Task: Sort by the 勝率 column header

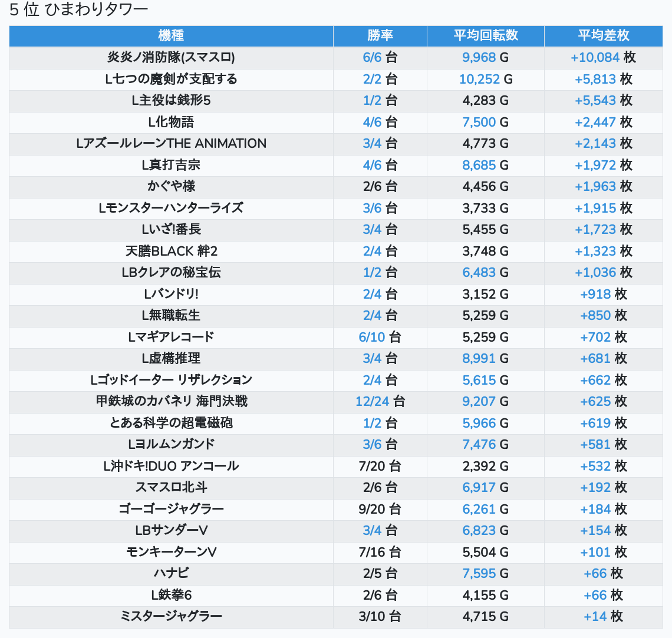Action: (380, 35)
